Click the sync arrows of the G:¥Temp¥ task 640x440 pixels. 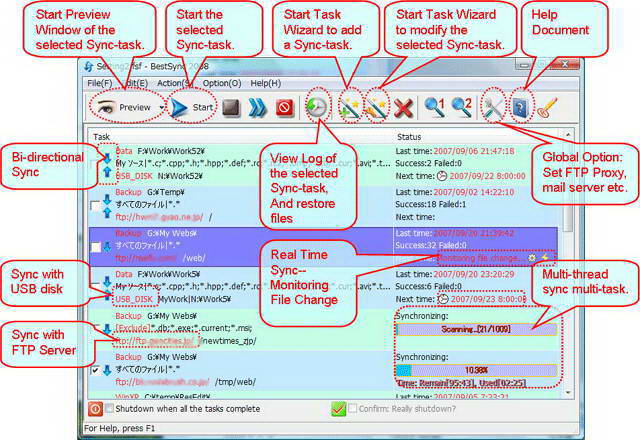107,206
